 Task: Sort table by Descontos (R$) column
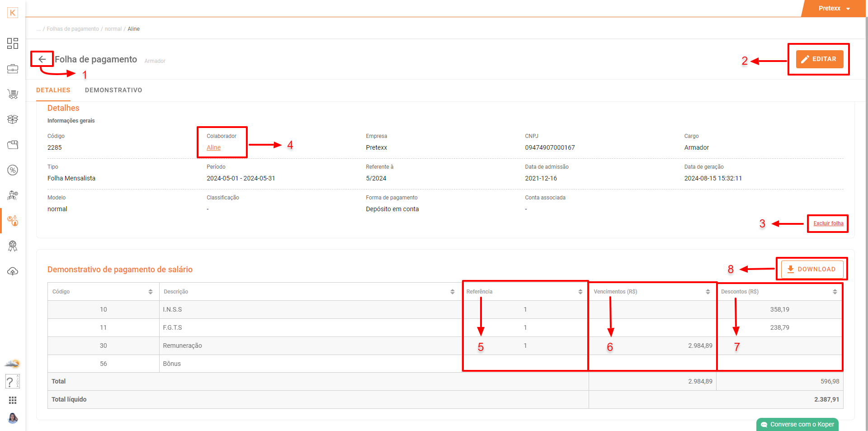(835, 292)
